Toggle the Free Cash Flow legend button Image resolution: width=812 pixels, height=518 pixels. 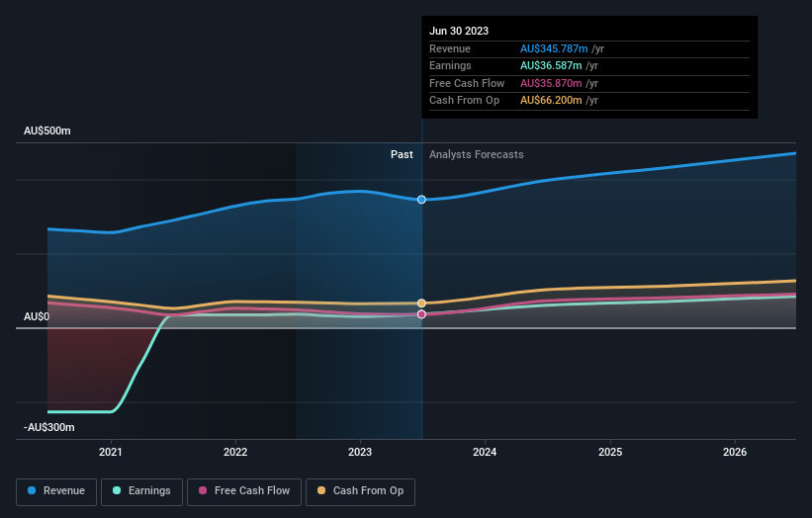[x=244, y=491]
